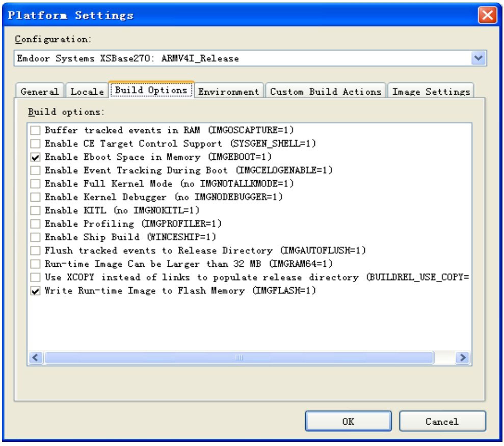Turn on Enable Kernel Debugger checkbox

(35, 197)
